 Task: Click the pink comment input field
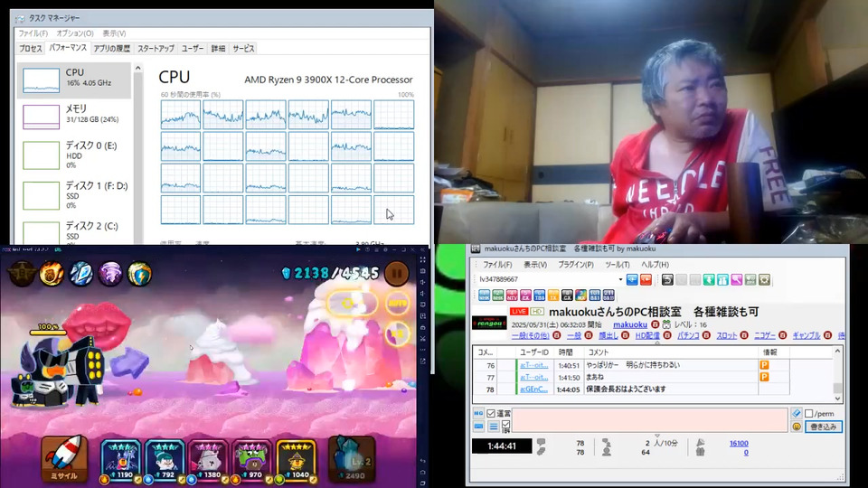click(650, 420)
